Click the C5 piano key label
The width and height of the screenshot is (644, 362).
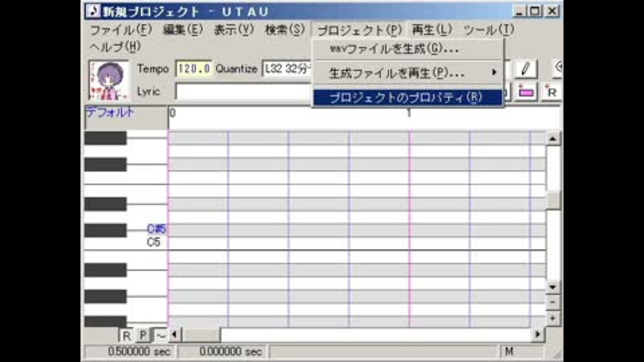(153, 242)
